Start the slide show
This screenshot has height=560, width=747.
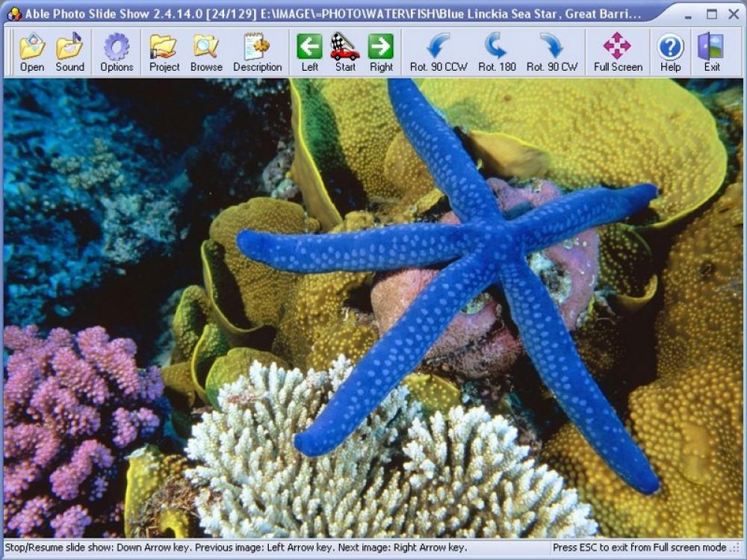pyautogui.click(x=346, y=49)
